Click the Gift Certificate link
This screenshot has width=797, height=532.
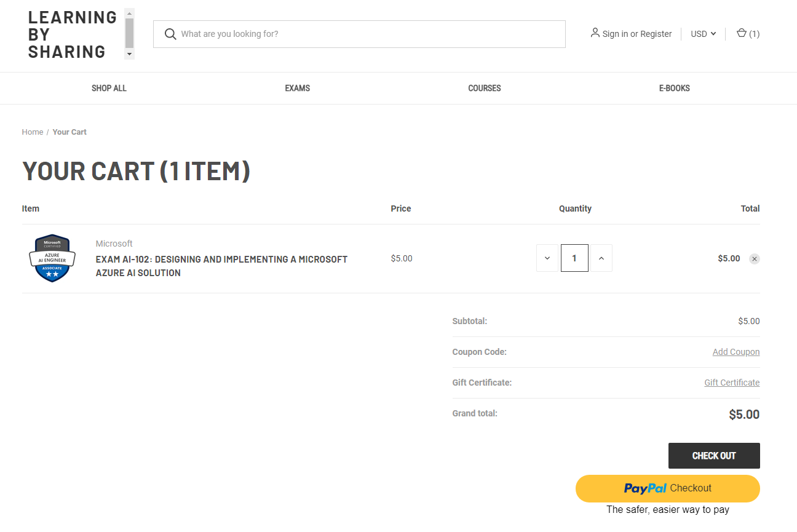(x=732, y=383)
